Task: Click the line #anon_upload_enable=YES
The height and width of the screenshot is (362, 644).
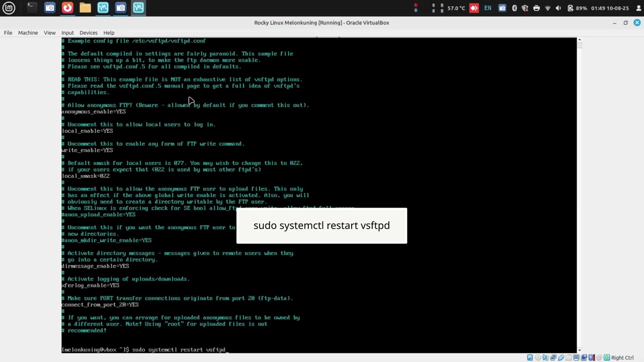Action: (99, 215)
